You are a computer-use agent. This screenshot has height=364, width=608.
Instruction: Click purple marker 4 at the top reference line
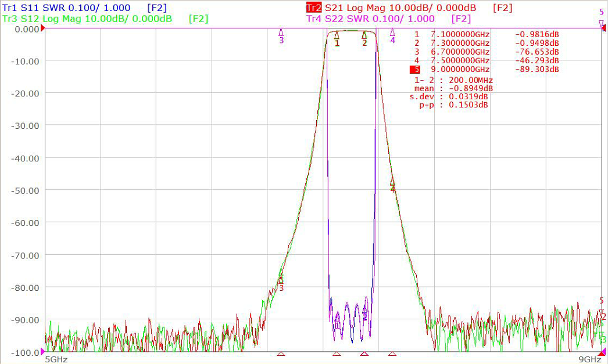[x=392, y=33]
